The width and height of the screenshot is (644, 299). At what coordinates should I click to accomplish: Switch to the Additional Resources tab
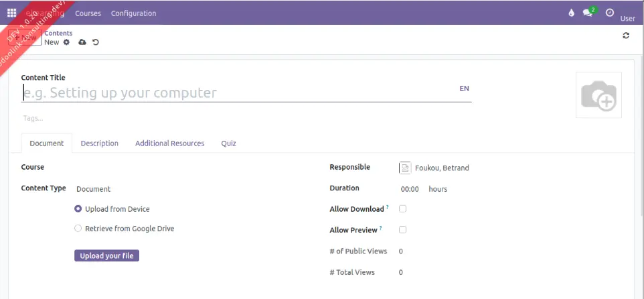click(x=169, y=143)
